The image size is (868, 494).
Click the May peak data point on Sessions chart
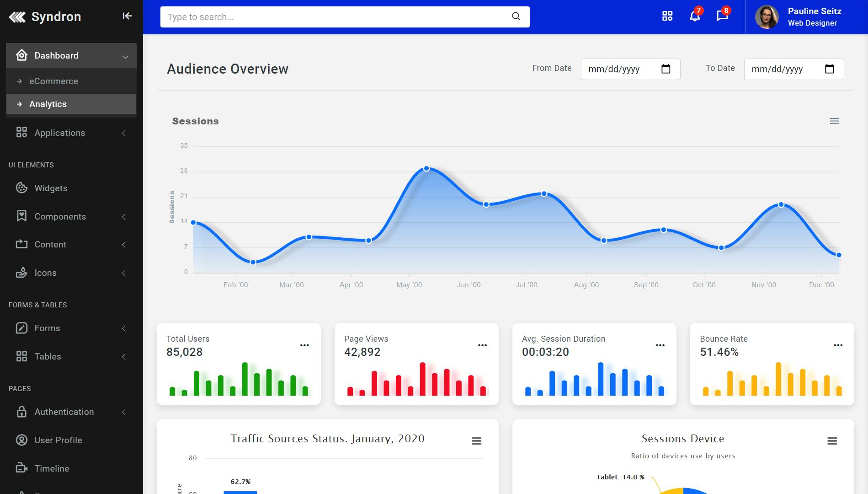[x=426, y=168]
